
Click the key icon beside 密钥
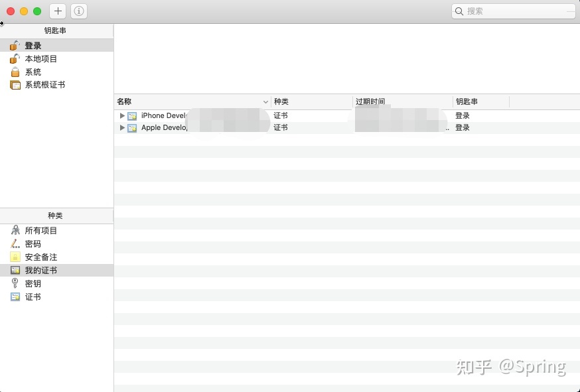(x=15, y=283)
